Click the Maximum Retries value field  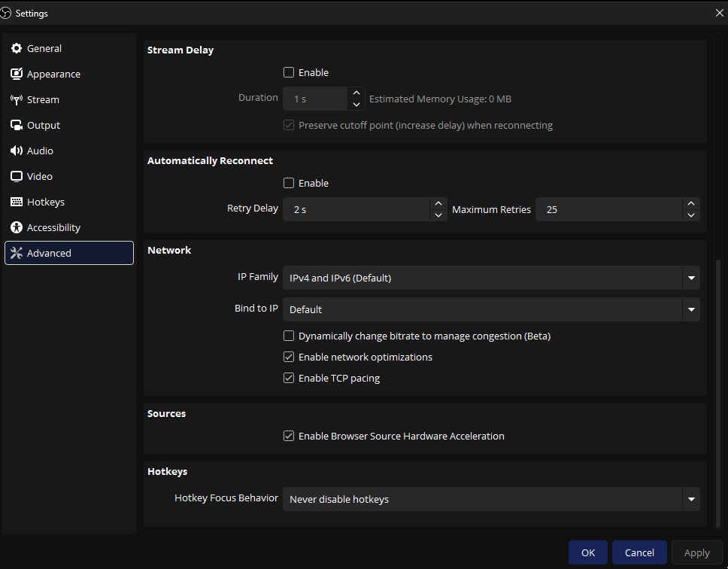coord(609,209)
